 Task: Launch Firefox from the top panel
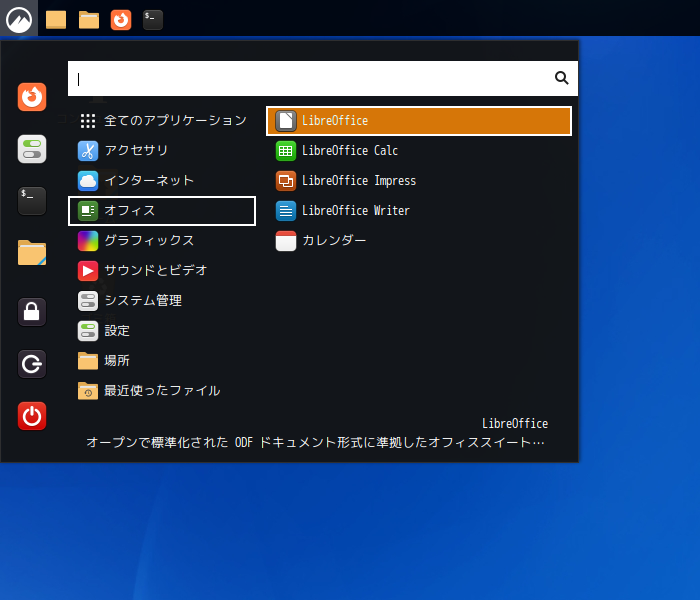[121, 20]
